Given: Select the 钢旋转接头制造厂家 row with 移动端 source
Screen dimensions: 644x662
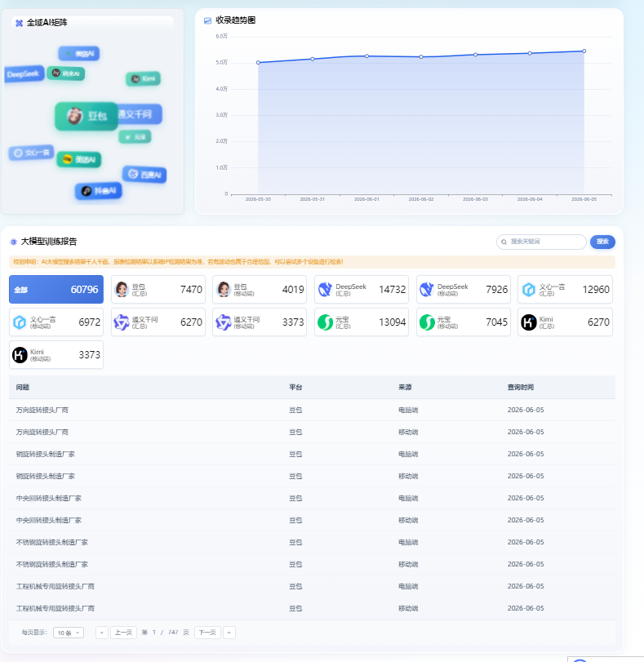Looking at the screenshot, I should [312, 476].
